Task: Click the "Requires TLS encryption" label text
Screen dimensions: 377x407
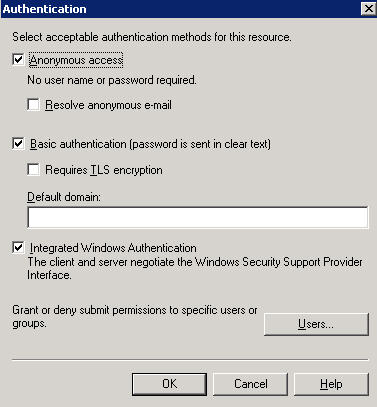Action: click(x=104, y=170)
